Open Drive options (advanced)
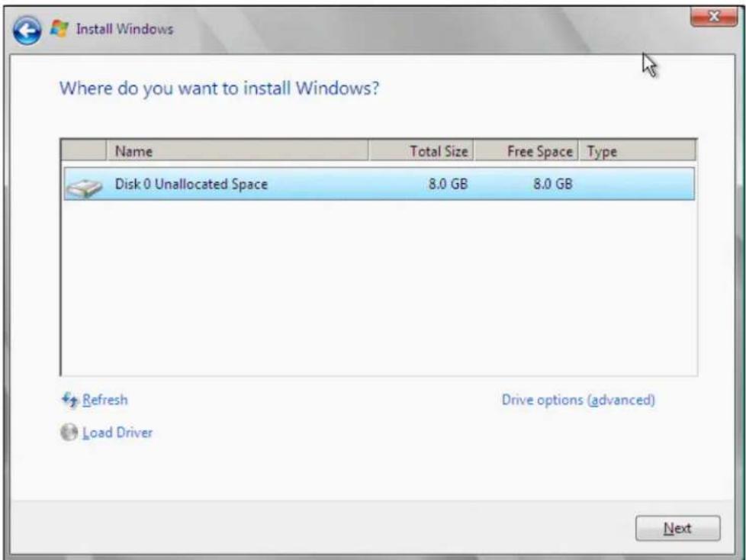The height and width of the screenshot is (560, 746). point(578,400)
